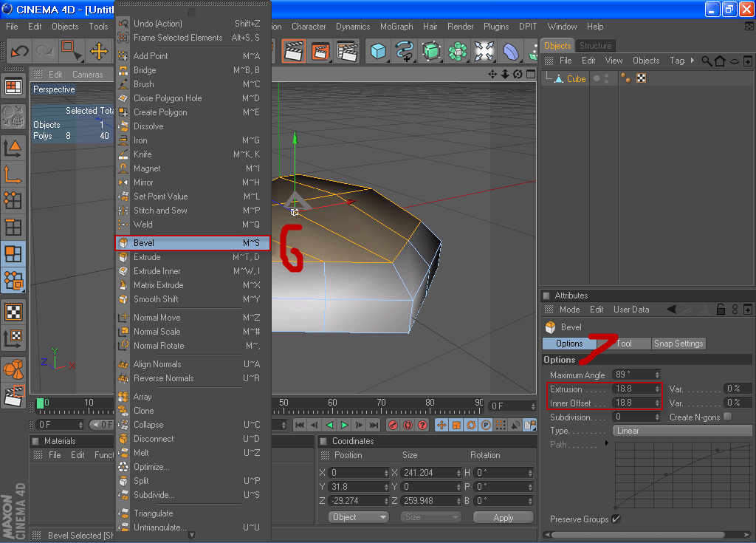Click the pan view icon in viewport header
The image size is (756, 543).
click(492, 74)
